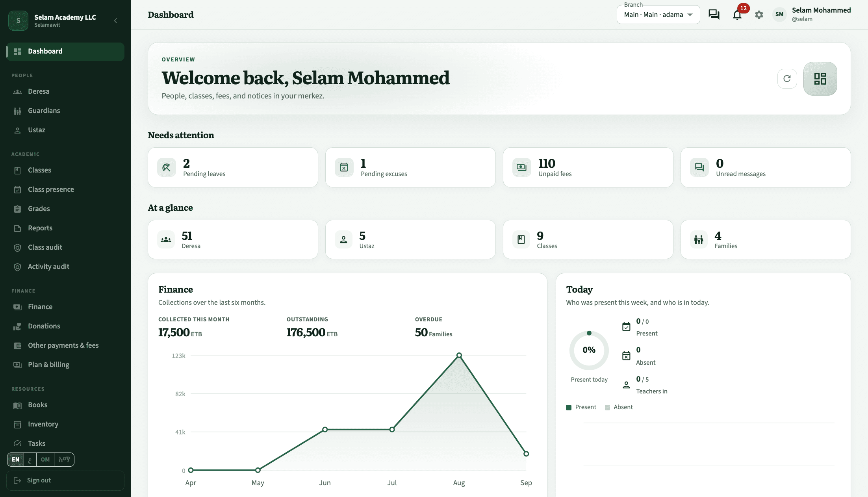The height and width of the screenshot is (497, 868).
Task: Open the messages chat icon in header
Action: [714, 15]
